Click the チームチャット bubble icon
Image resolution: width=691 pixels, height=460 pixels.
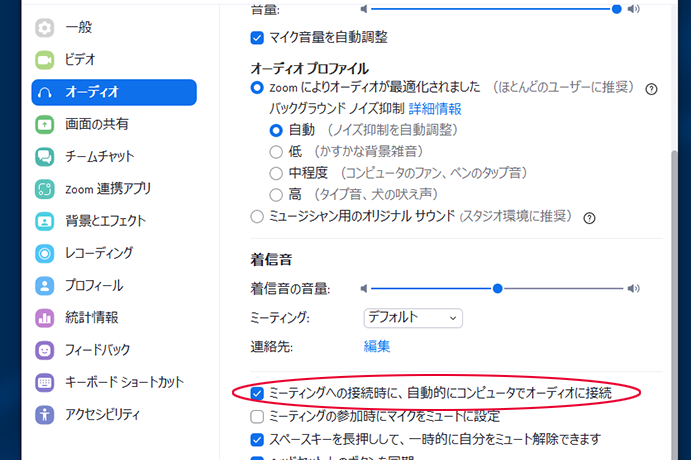coord(45,157)
